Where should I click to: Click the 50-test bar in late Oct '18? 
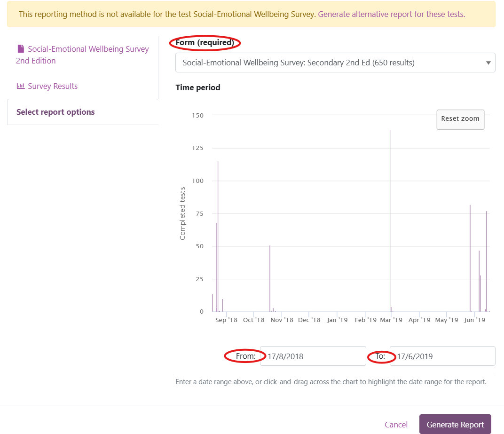coord(270,278)
